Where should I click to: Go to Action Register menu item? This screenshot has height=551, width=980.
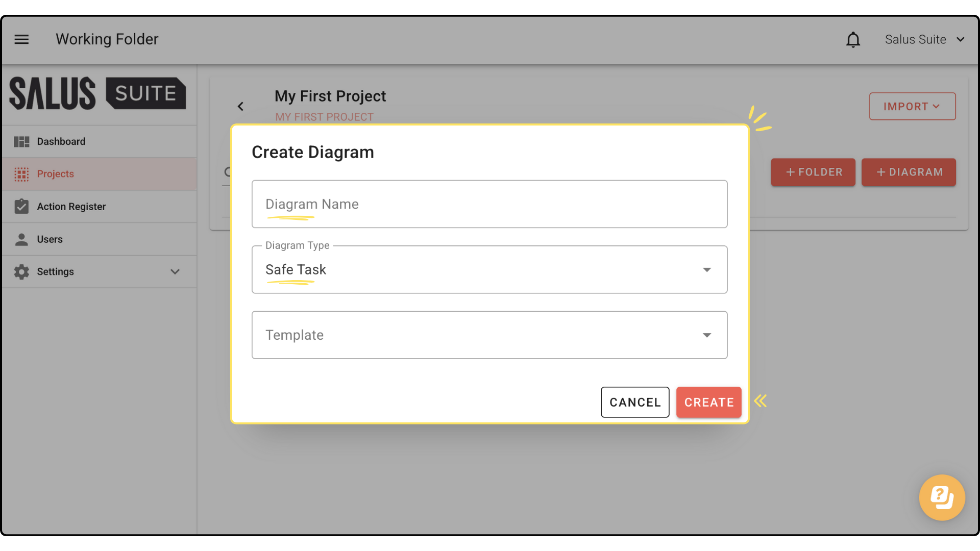71,207
